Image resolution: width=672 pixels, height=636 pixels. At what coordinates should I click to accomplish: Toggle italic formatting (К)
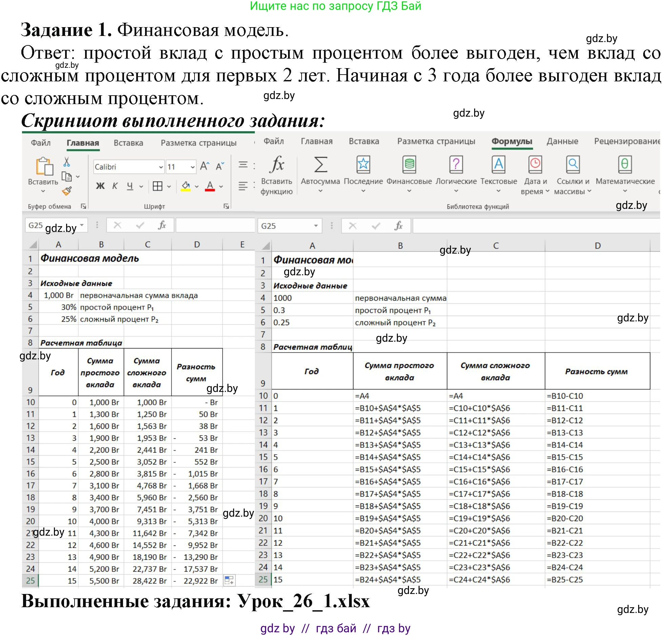(x=115, y=186)
